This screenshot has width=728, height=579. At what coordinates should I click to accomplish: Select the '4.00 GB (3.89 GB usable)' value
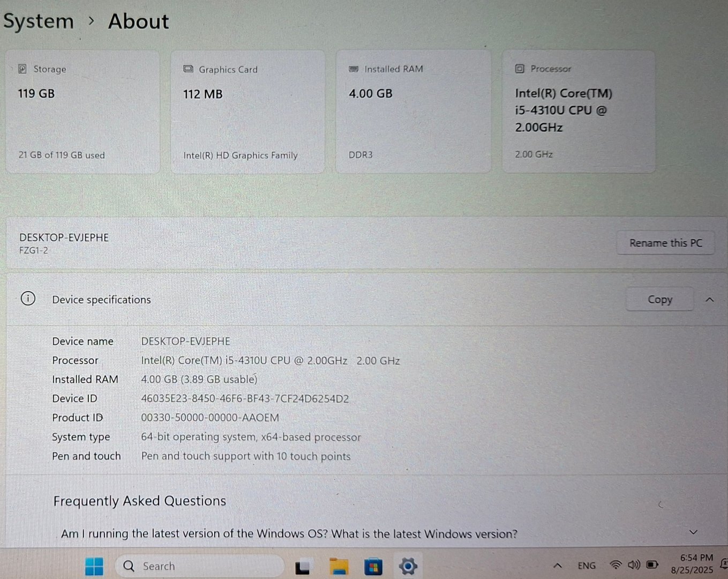199,380
